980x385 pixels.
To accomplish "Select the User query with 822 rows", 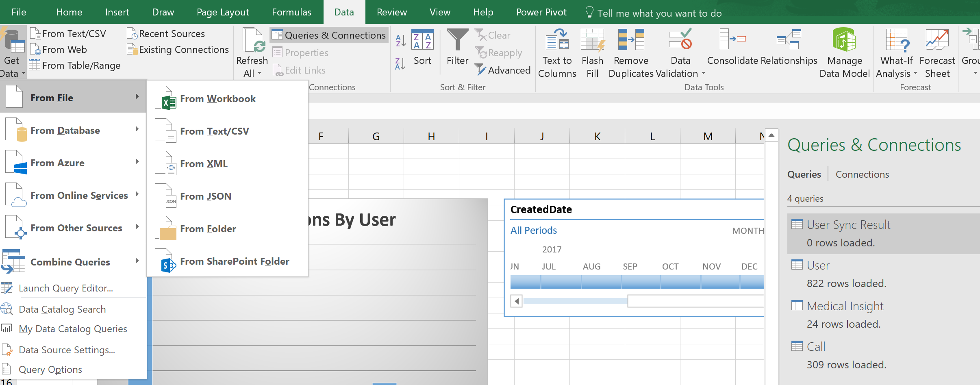I will (883, 274).
